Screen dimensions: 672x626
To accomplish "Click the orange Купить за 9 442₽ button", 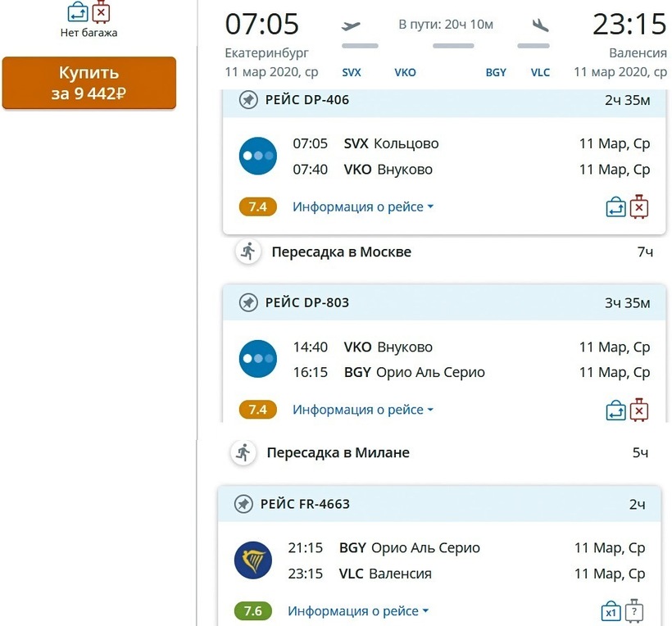I will 89,83.
